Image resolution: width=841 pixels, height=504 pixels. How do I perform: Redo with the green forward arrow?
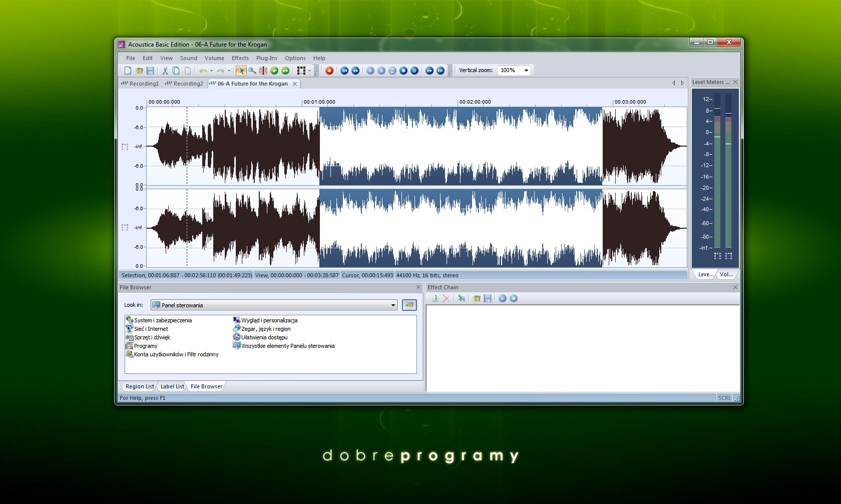coord(220,71)
